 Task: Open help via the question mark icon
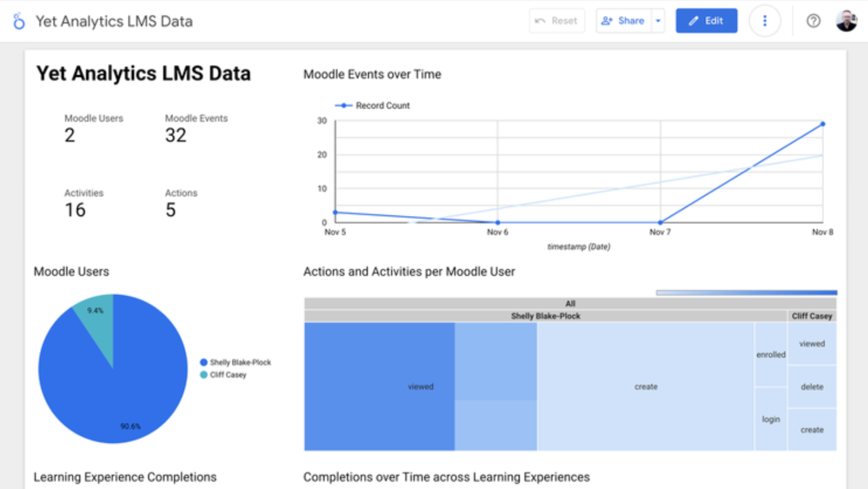coord(813,21)
